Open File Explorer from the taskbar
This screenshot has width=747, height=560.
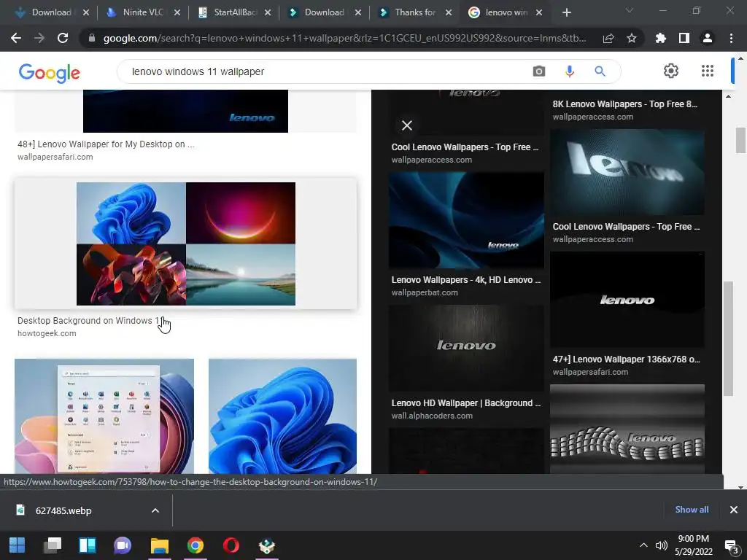coord(160,545)
